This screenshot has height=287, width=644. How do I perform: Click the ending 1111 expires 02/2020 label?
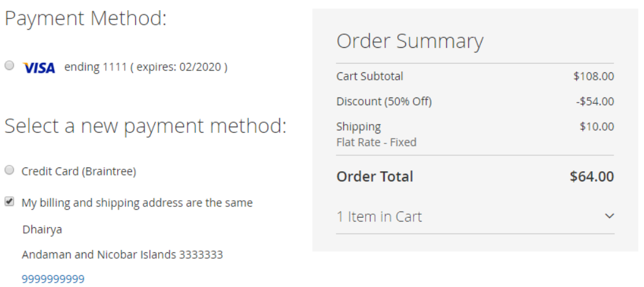[146, 67]
